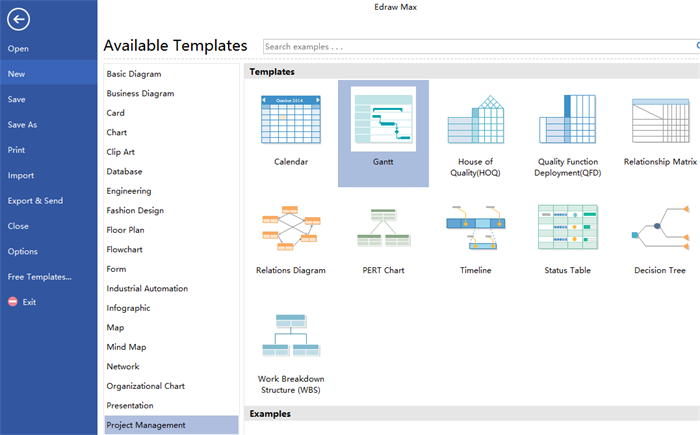Click the red Exit icon

(x=13, y=302)
